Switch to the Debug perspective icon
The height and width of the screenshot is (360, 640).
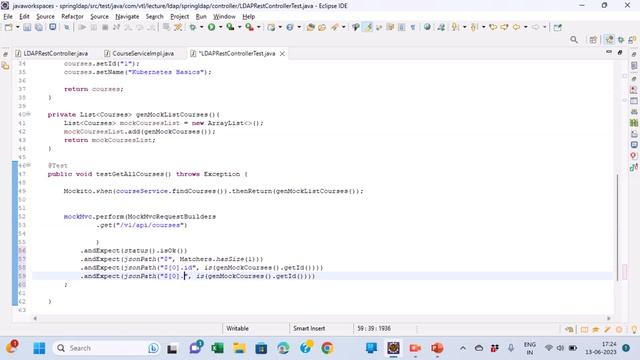click(621, 40)
